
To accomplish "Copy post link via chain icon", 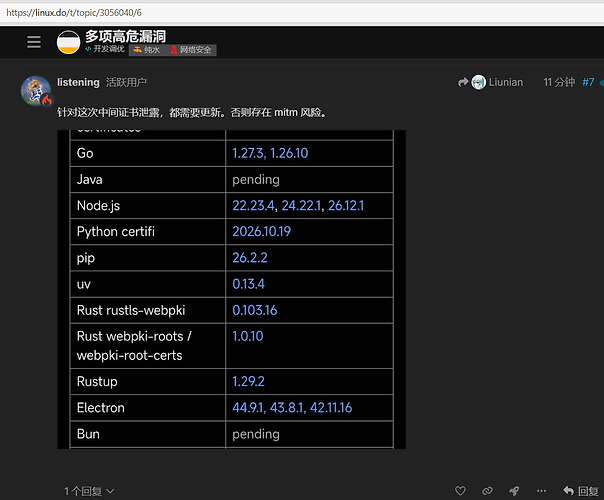I will click(x=487, y=490).
